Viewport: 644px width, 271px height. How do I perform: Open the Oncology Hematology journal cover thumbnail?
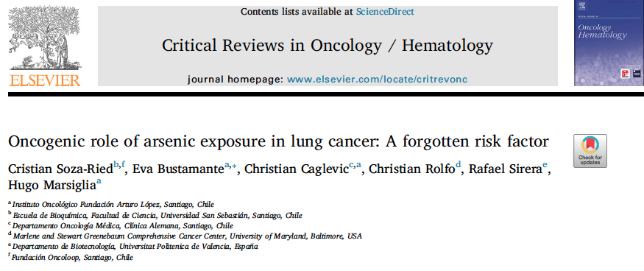pyautogui.click(x=609, y=43)
